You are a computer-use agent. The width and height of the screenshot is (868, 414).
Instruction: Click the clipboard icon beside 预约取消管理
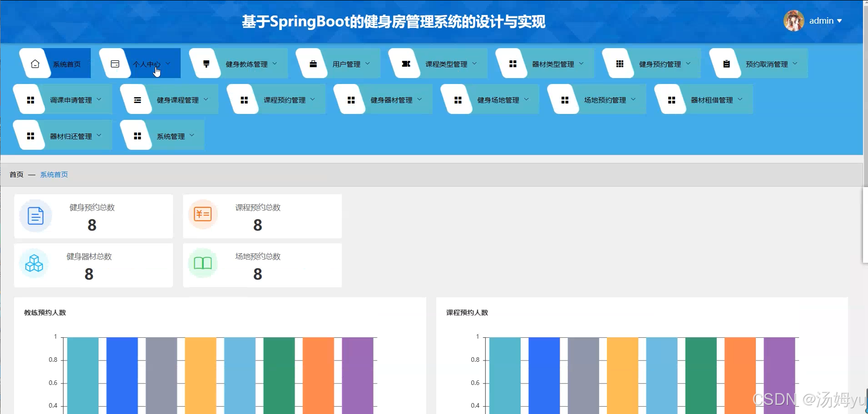click(726, 64)
